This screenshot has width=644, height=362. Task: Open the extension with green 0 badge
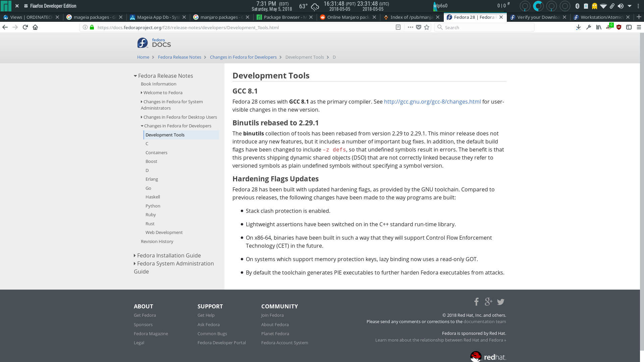pos(609,26)
